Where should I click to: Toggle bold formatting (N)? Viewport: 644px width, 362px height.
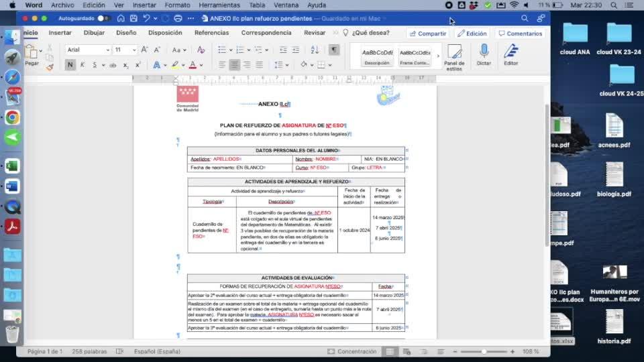(70, 65)
